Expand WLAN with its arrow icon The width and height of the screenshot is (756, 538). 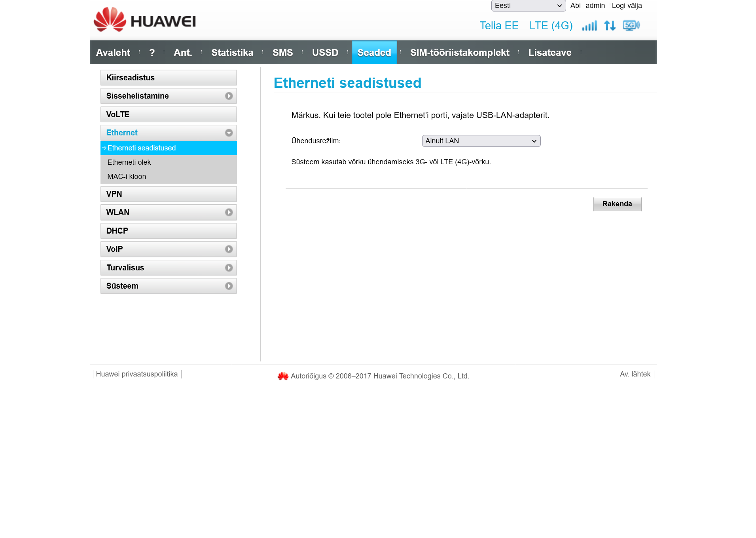pos(229,213)
